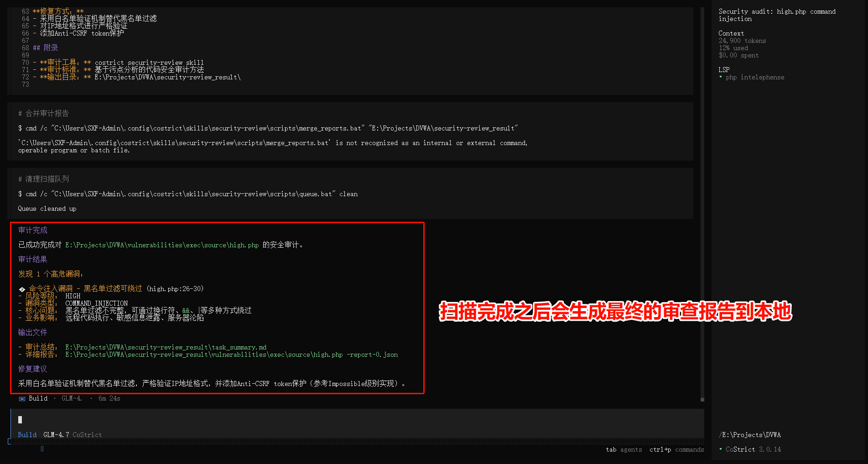
Task: Click the scrollbar thumb at bottom of chat
Action: [x=702, y=400]
